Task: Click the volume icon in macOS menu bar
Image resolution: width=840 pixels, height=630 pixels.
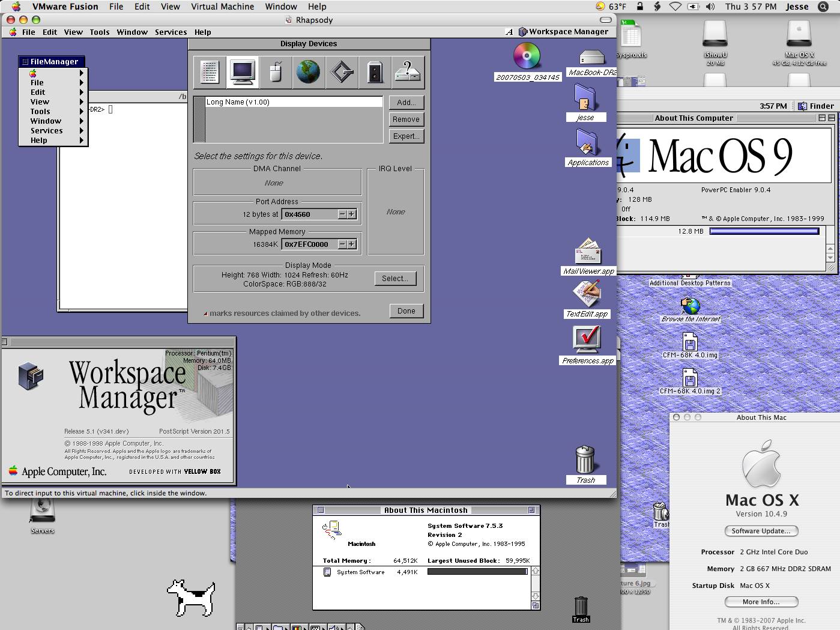Action: click(x=710, y=7)
